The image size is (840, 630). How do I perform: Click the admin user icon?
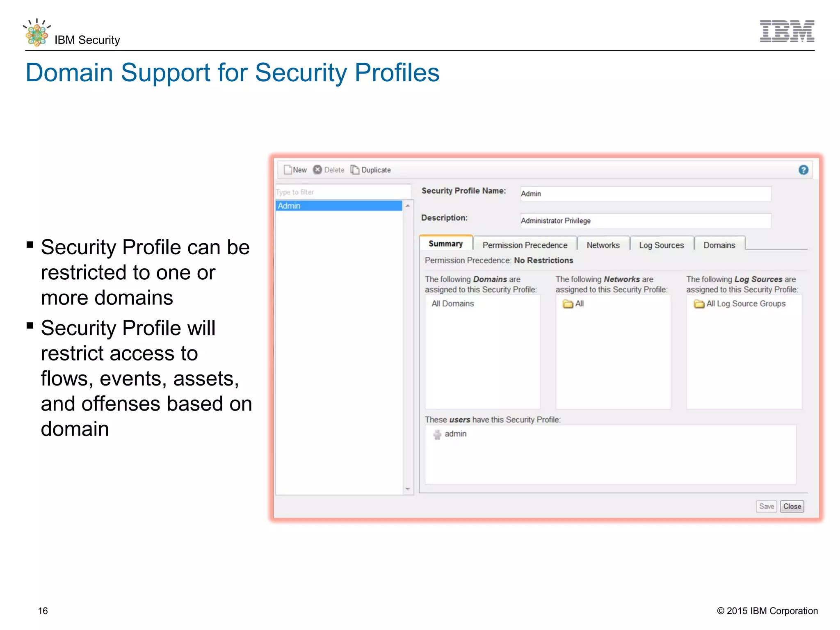437,434
